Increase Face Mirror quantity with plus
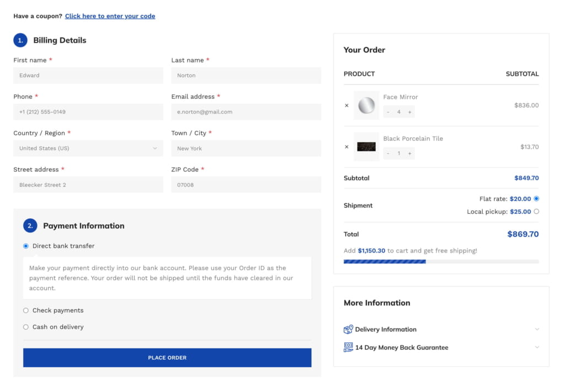Image resolution: width=565 pixels, height=392 pixels. coord(410,112)
